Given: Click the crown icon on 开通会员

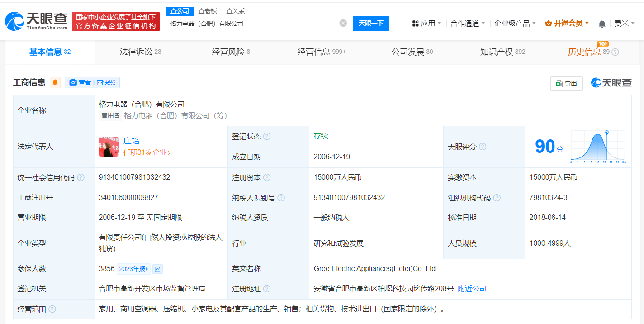Looking at the screenshot, I should 549,23.
